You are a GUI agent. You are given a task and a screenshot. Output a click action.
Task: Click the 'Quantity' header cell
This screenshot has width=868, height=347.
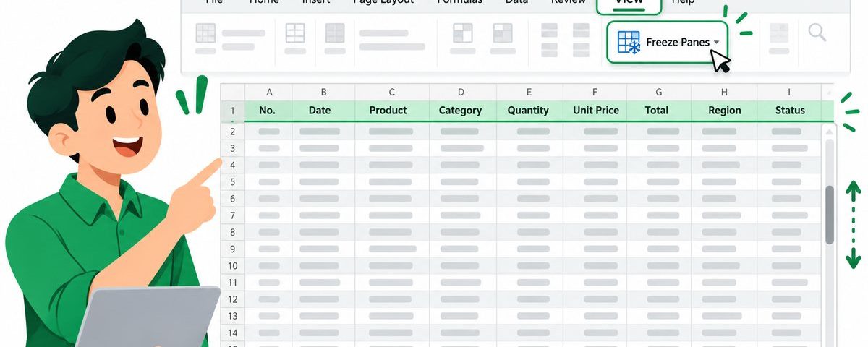529,111
